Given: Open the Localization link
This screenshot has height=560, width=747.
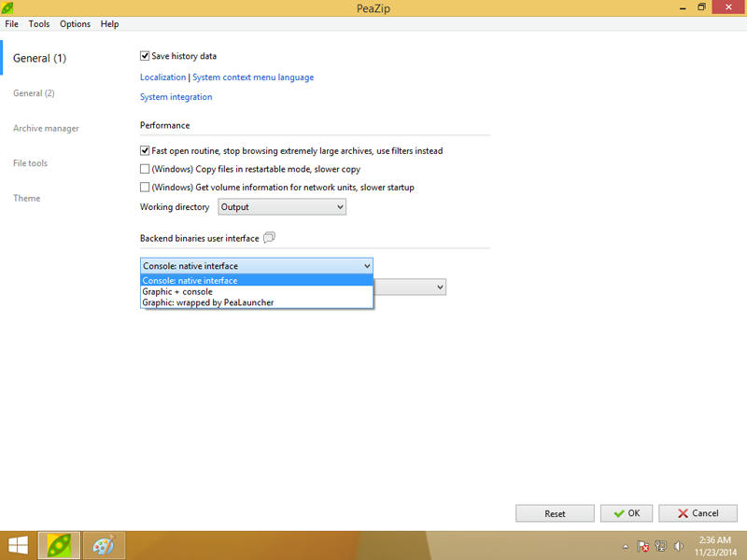Looking at the screenshot, I should 162,77.
